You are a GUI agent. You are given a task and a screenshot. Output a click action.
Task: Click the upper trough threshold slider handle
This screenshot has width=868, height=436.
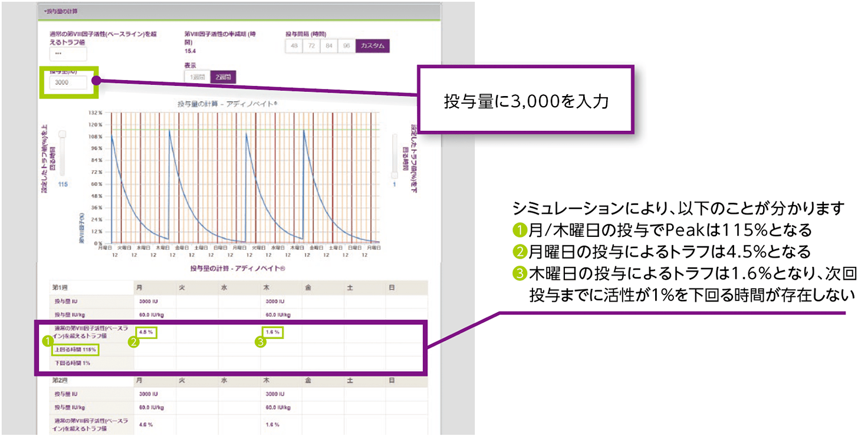click(63, 135)
